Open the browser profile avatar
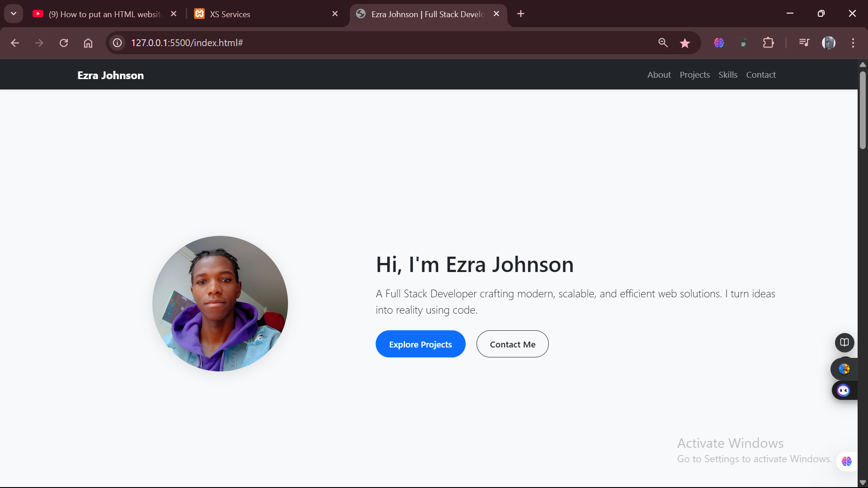The height and width of the screenshot is (488, 868). [x=829, y=43]
